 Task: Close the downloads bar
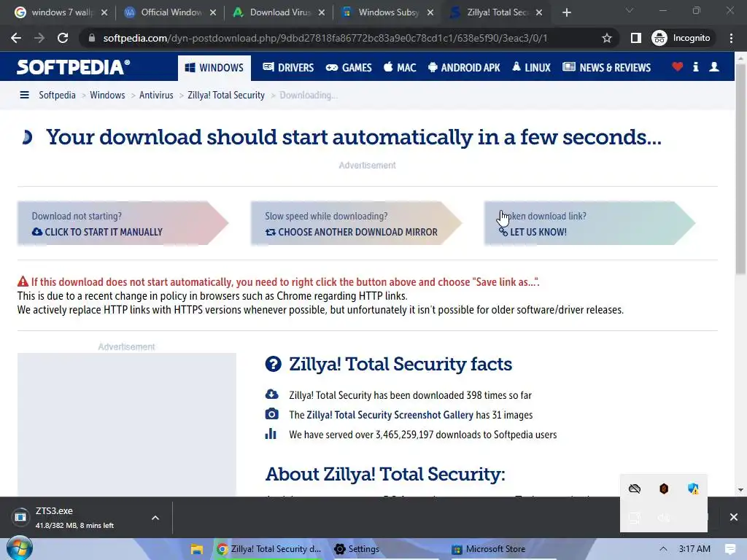point(734,517)
